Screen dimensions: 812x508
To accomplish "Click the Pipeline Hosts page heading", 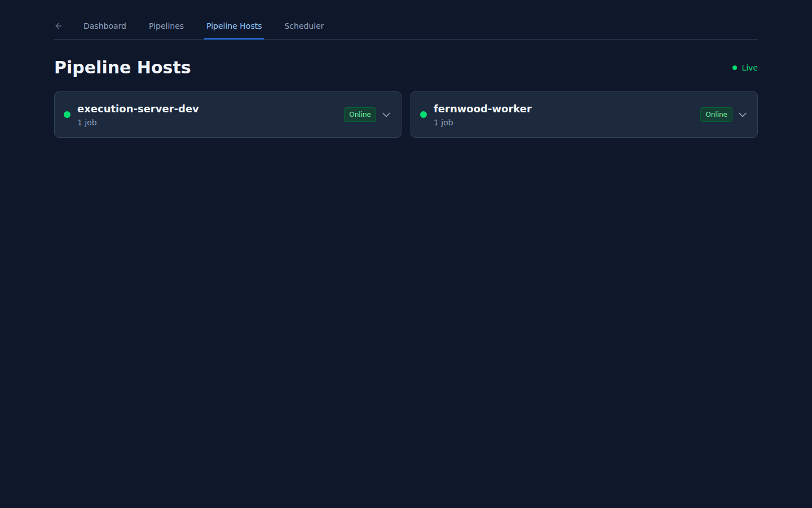I will pyautogui.click(x=122, y=67).
